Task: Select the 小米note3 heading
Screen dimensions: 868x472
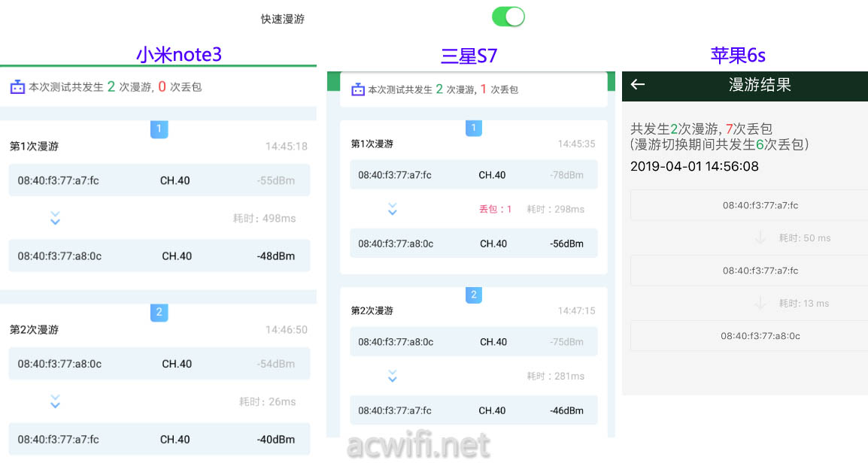Action: (179, 54)
